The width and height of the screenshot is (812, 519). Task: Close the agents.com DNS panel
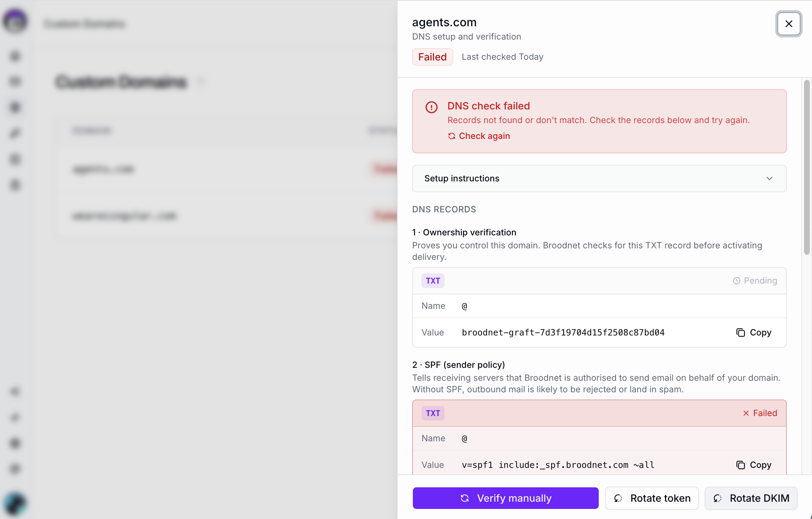789,24
